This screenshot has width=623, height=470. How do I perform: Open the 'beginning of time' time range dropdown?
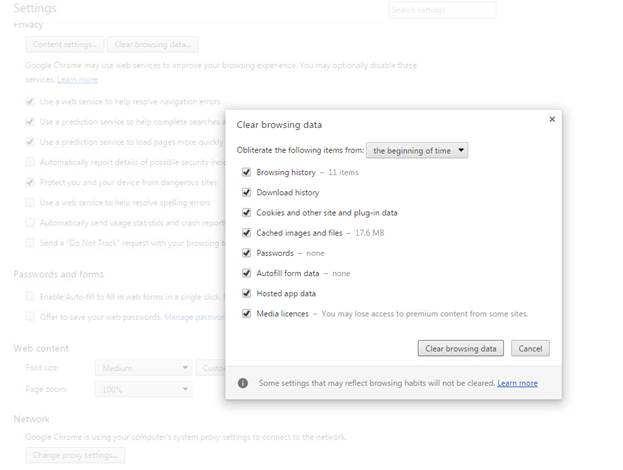(x=417, y=150)
